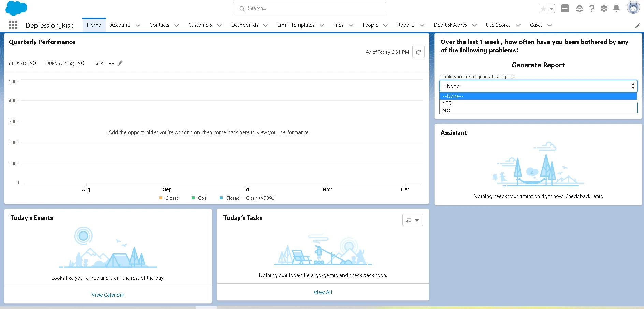Open the People tab
The width and height of the screenshot is (644, 309).
coord(370,25)
